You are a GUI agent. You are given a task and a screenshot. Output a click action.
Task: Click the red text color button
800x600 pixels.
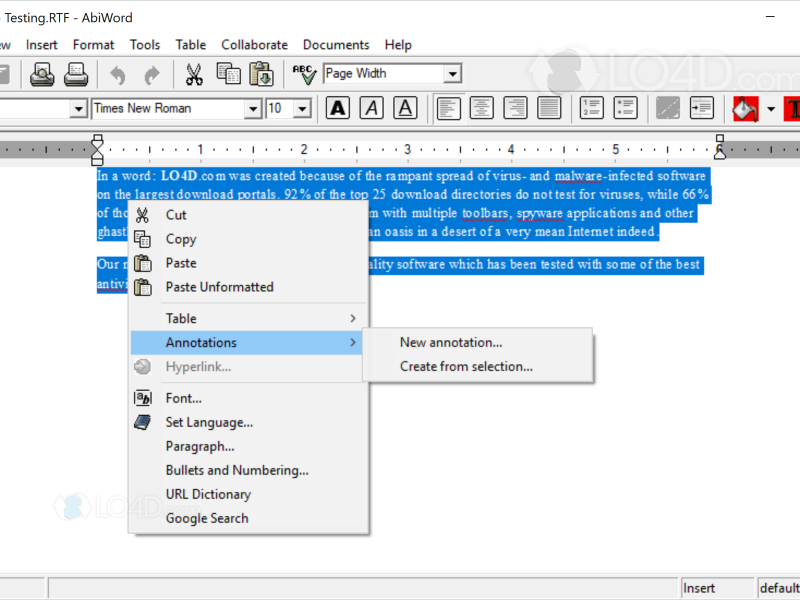(792, 108)
